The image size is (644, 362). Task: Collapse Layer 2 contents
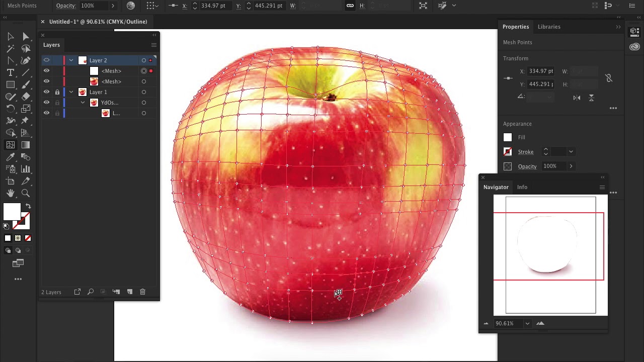pyautogui.click(x=71, y=60)
